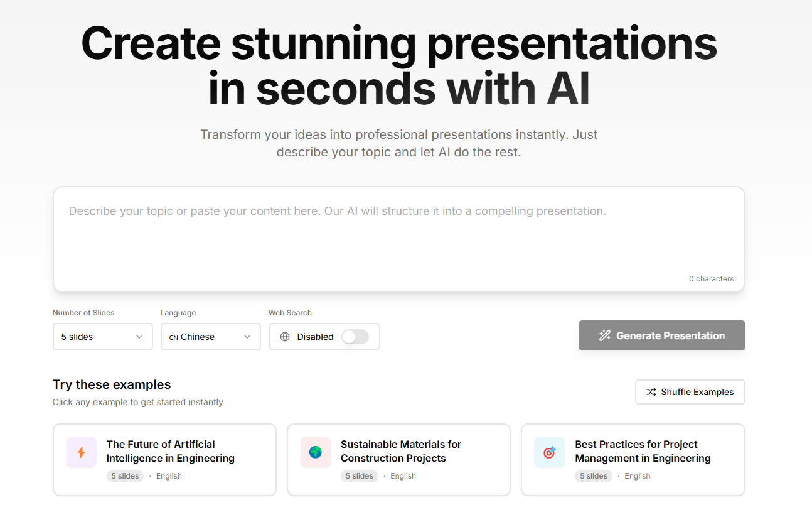Click the globe icon beside Disabled label
Screen dimensions: 812x505
(x=285, y=337)
